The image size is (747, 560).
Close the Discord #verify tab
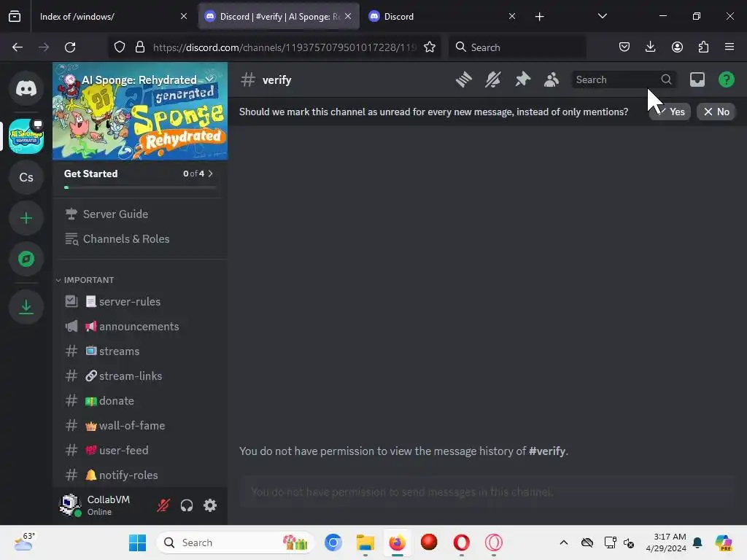348,16
